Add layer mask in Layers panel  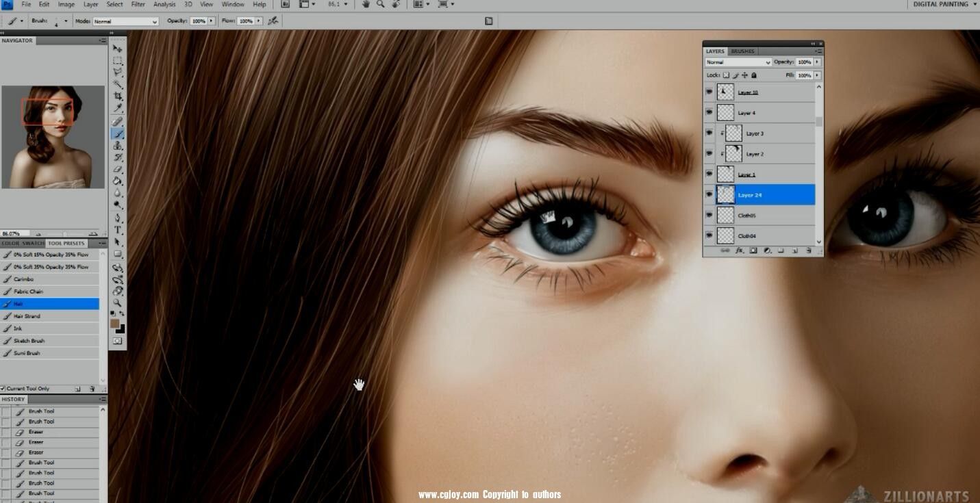(x=753, y=250)
